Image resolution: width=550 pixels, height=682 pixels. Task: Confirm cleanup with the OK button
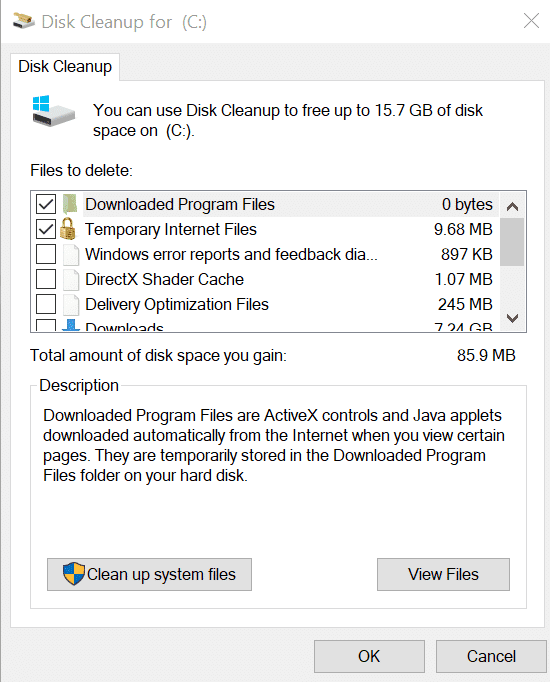(369, 656)
